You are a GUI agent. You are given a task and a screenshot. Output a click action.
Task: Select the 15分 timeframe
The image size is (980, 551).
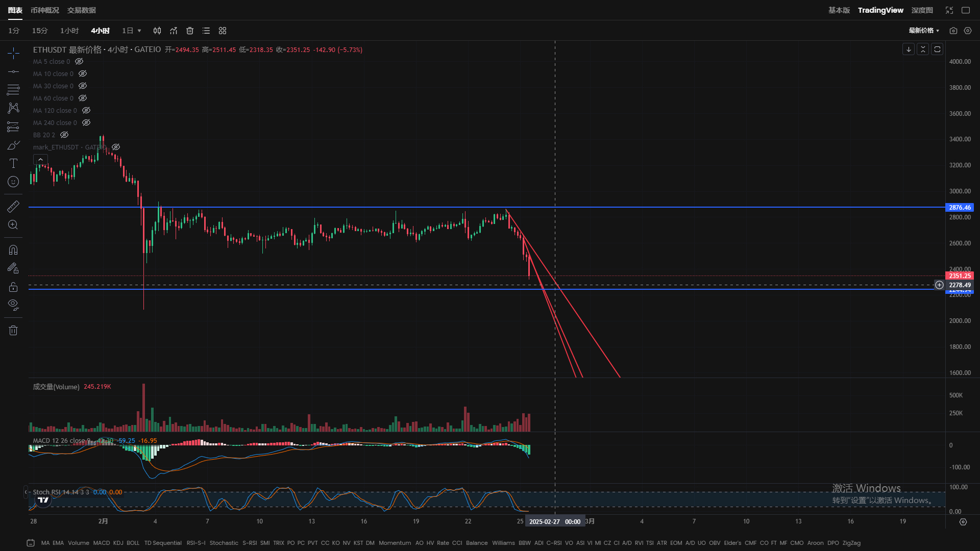(x=40, y=31)
